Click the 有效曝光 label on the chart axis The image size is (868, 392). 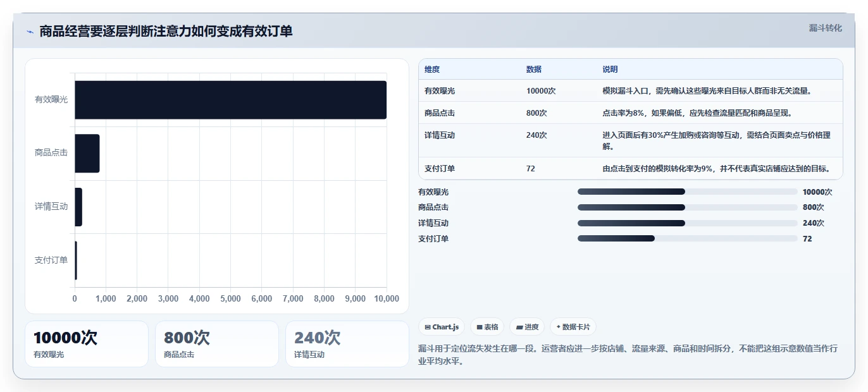coord(51,100)
